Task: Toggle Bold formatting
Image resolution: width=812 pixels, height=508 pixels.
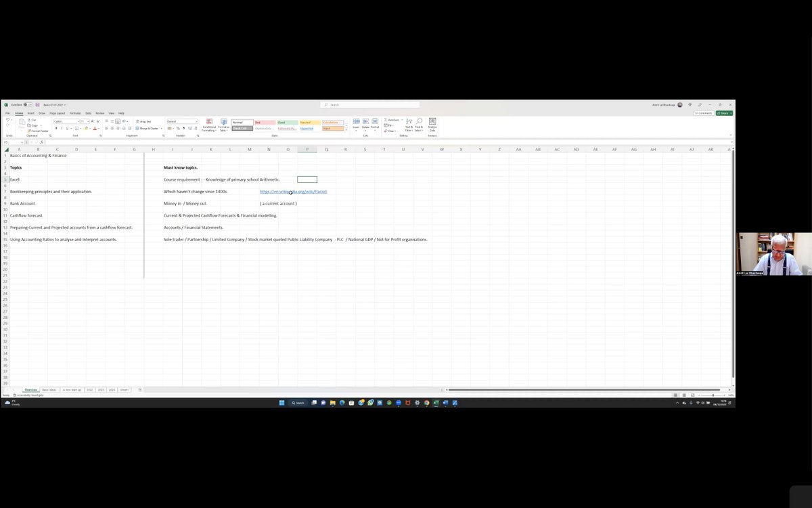Action: [56, 128]
